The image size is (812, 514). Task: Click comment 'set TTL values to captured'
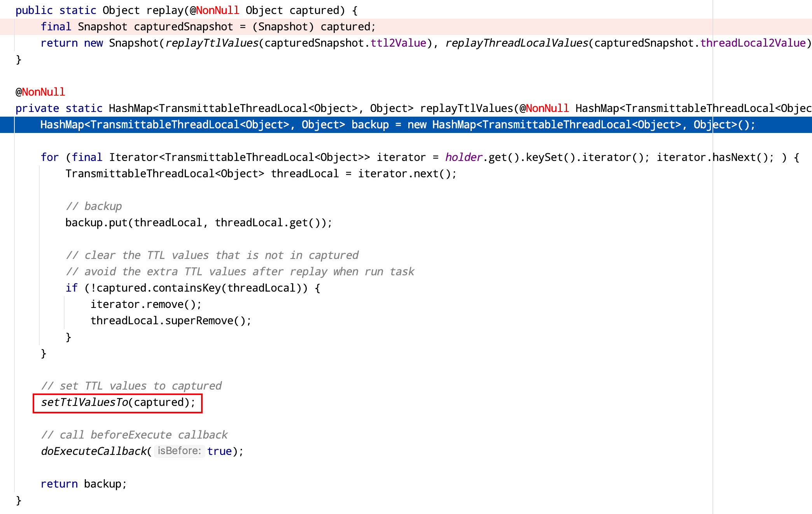pos(131,386)
